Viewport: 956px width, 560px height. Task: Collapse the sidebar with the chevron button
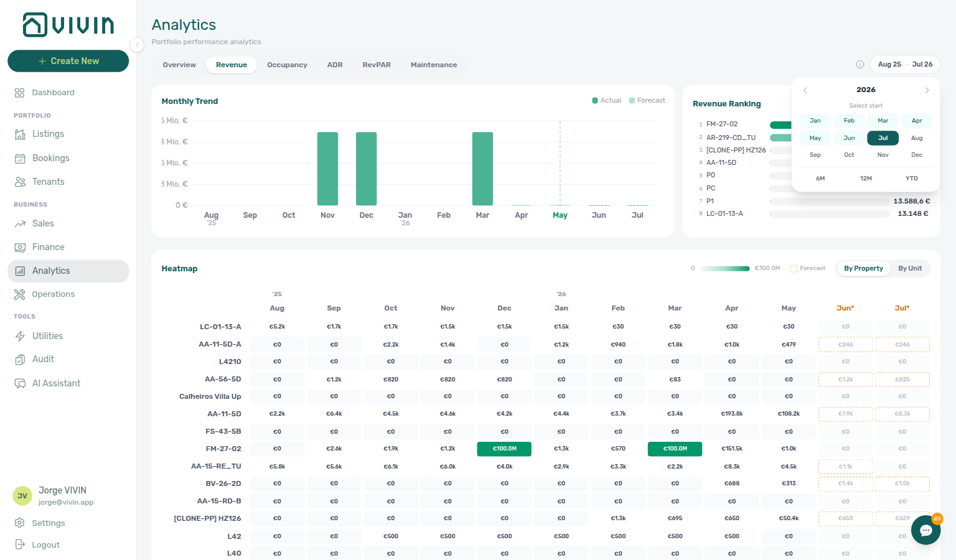click(137, 45)
